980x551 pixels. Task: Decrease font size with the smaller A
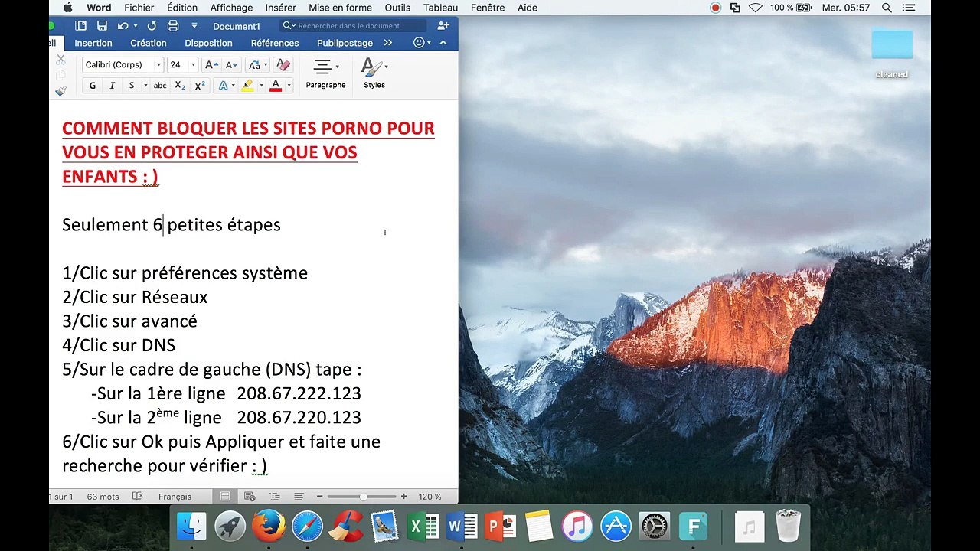coord(231,65)
